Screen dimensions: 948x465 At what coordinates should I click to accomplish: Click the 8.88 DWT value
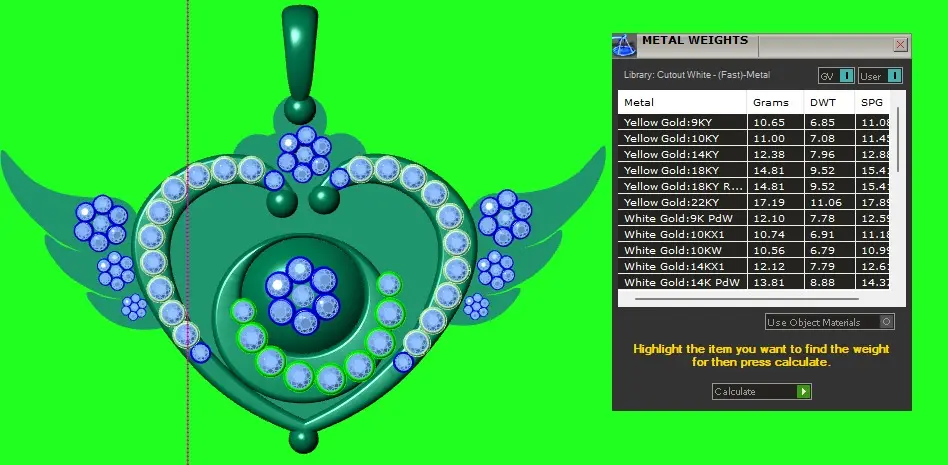coord(822,282)
